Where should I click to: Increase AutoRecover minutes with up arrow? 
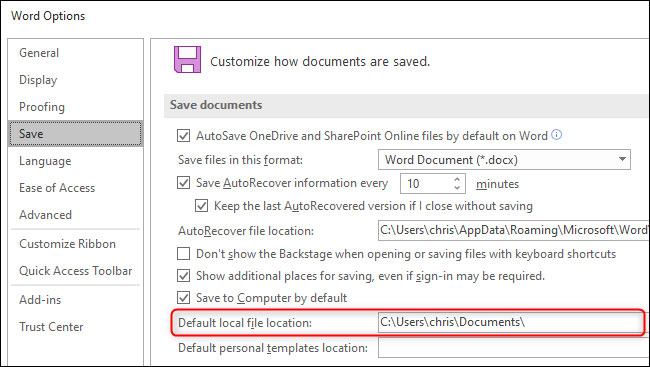point(457,179)
